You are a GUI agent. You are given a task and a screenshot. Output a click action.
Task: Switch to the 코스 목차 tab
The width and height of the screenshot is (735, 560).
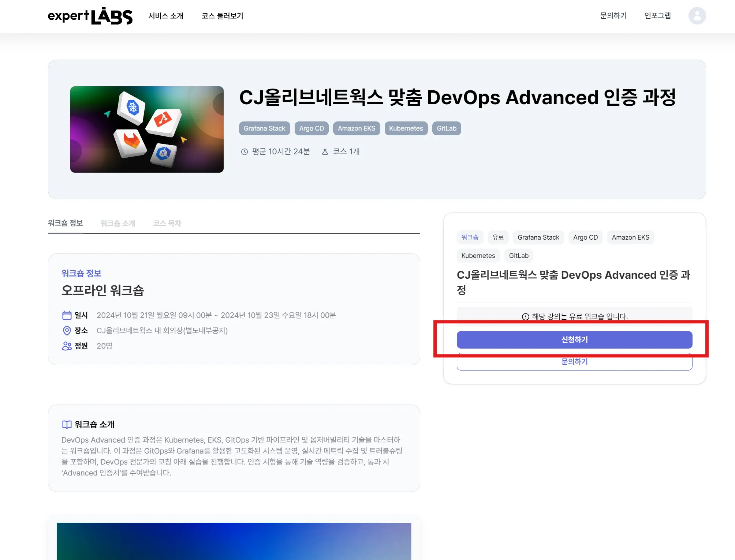point(167,223)
